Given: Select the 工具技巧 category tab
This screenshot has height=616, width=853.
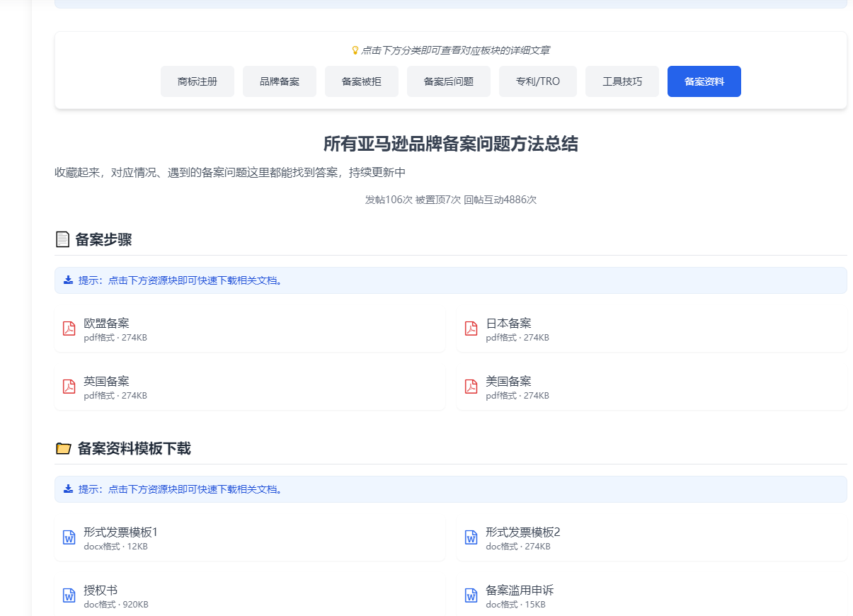Looking at the screenshot, I should click(622, 81).
